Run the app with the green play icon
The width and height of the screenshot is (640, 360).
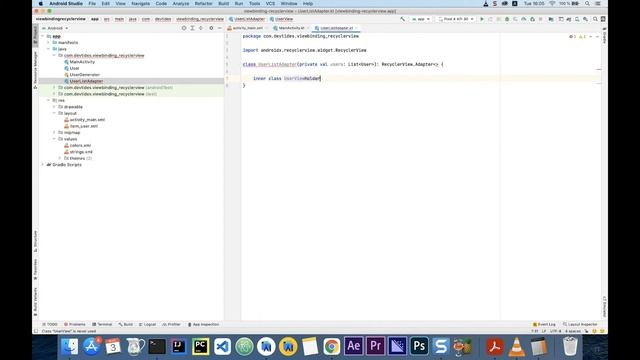click(x=482, y=19)
